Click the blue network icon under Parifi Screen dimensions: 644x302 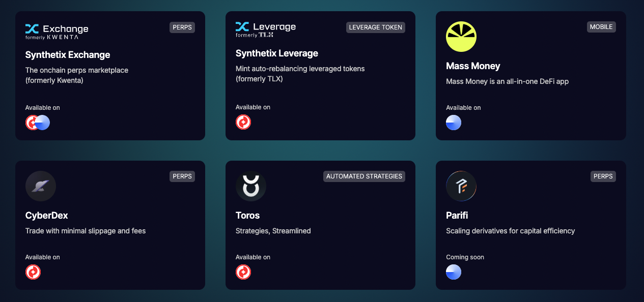click(x=454, y=272)
